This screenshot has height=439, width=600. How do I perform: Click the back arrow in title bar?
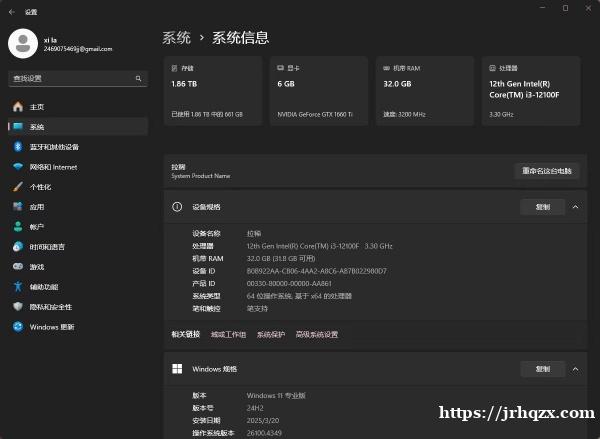pyautogui.click(x=11, y=11)
